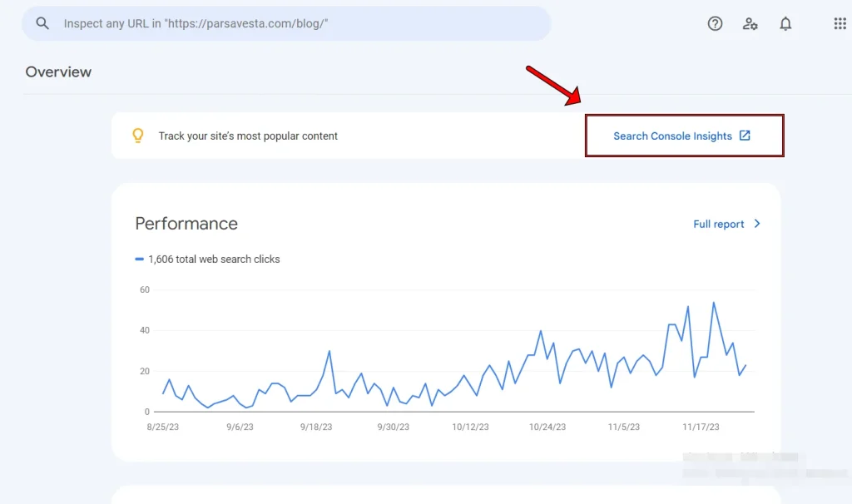852x504 pixels.
Task: Open the notifications bell
Action: pos(785,23)
